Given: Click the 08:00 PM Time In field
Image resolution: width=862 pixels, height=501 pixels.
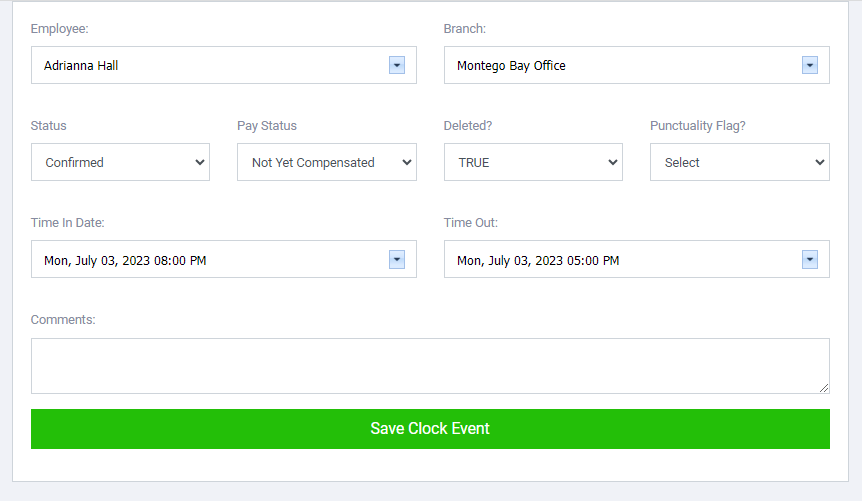Looking at the screenshot, I should (209, 260).
